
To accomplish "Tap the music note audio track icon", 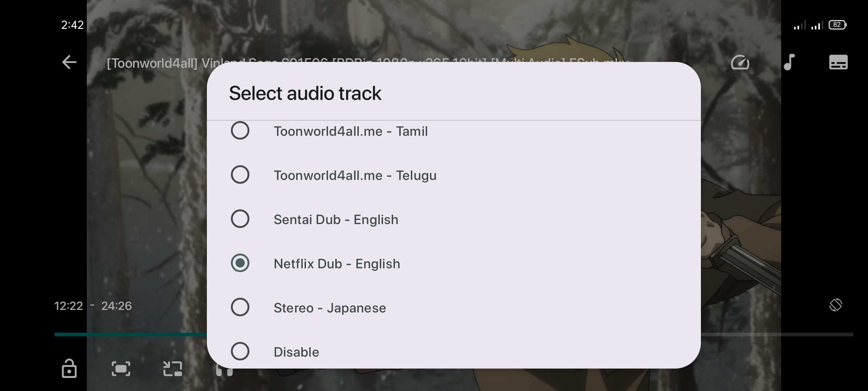I will tap(789, 62).
